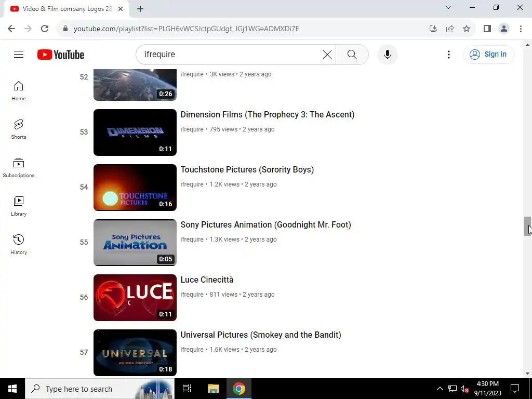
Task: Open Touchstone Pictures (Sorority Boys) title
Action: tap(247, 169)
